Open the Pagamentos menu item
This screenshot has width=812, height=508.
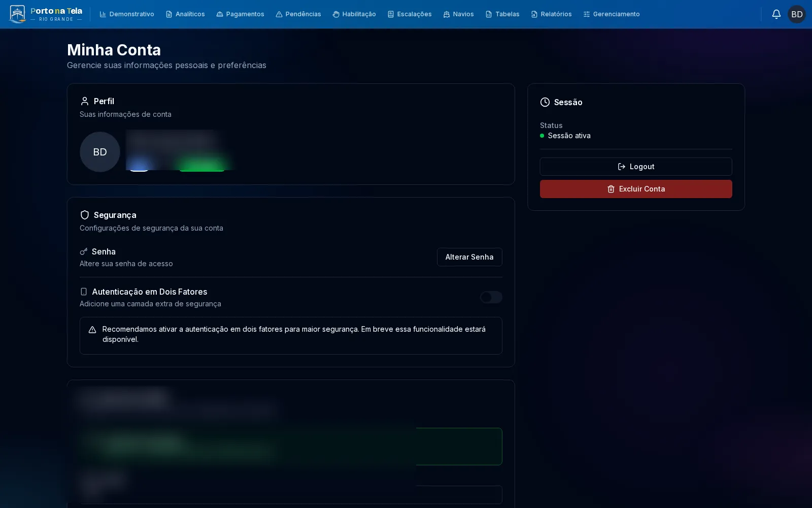[241, 14]
